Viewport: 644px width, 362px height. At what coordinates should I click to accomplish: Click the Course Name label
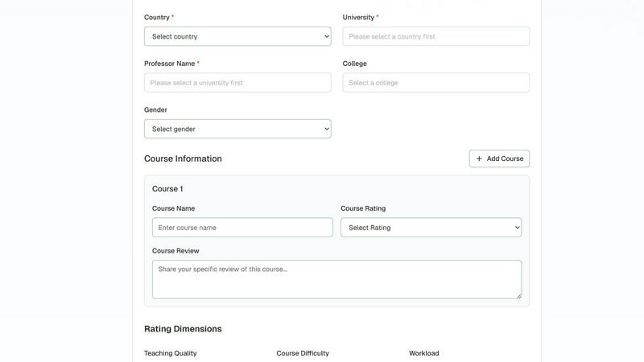tap(173, 208)
